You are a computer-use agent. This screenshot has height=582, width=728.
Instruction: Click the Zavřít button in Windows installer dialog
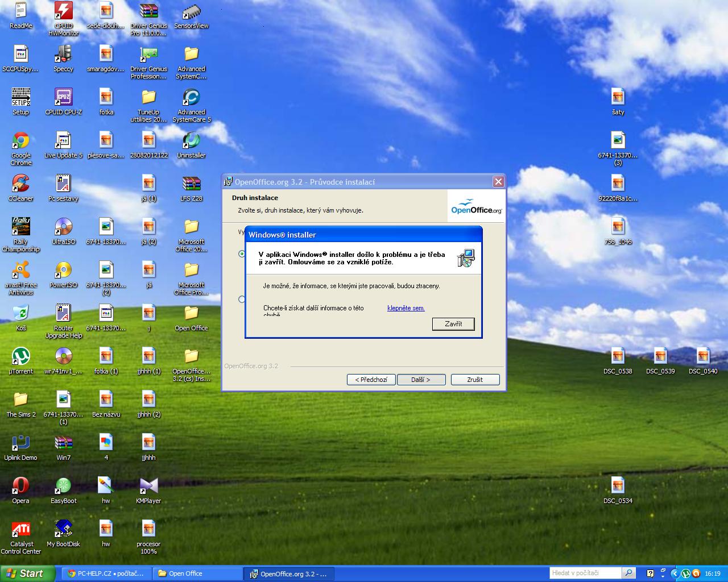[x=453, y=324]
